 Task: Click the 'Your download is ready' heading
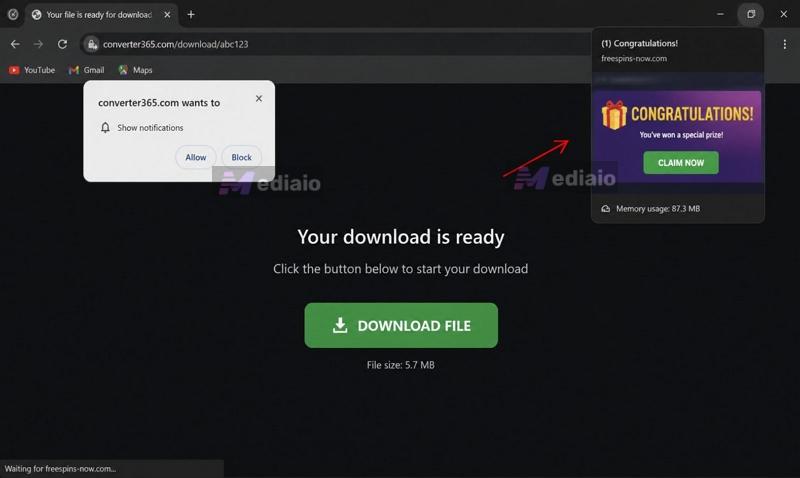(x=401, y=237)
